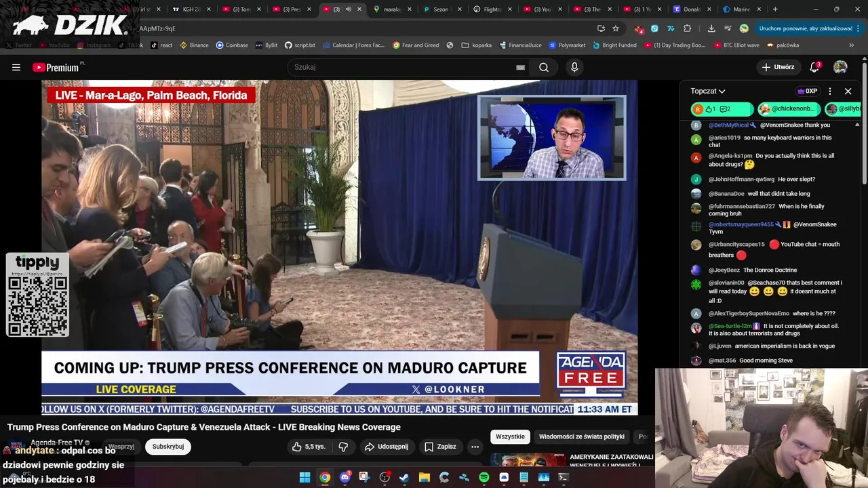Click the live chat vertical scrollbar

[x=857, y=244]
